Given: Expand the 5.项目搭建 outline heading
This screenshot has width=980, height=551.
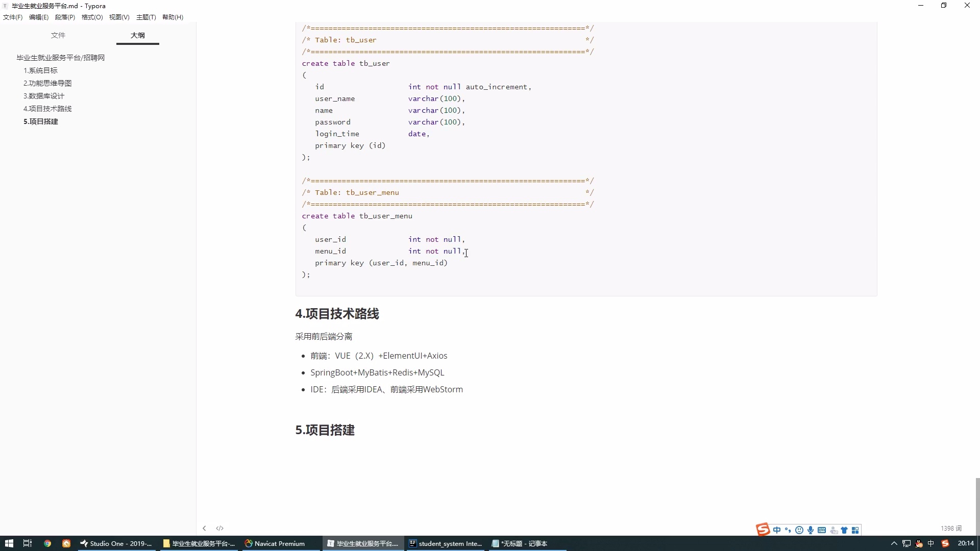Looking at the screenshot, I should pyautogui.click(x=41, y=121).
